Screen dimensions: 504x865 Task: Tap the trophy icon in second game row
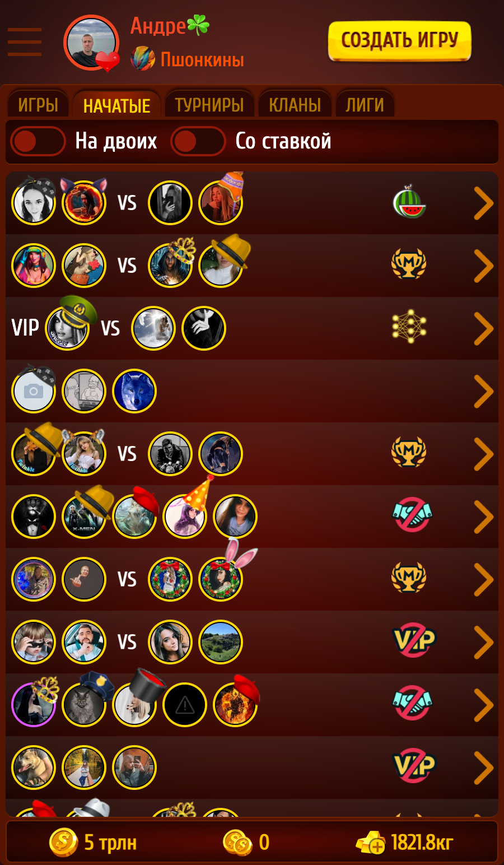(x=409, y=264)
